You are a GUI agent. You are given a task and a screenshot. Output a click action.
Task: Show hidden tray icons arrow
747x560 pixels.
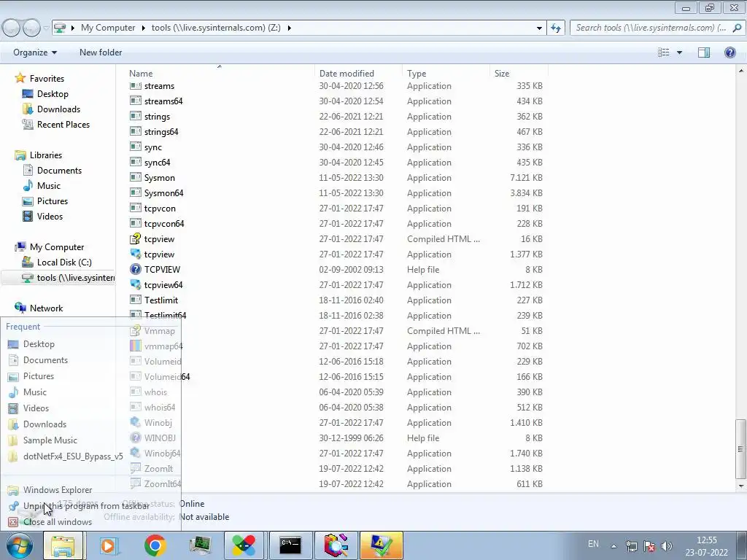614,546
